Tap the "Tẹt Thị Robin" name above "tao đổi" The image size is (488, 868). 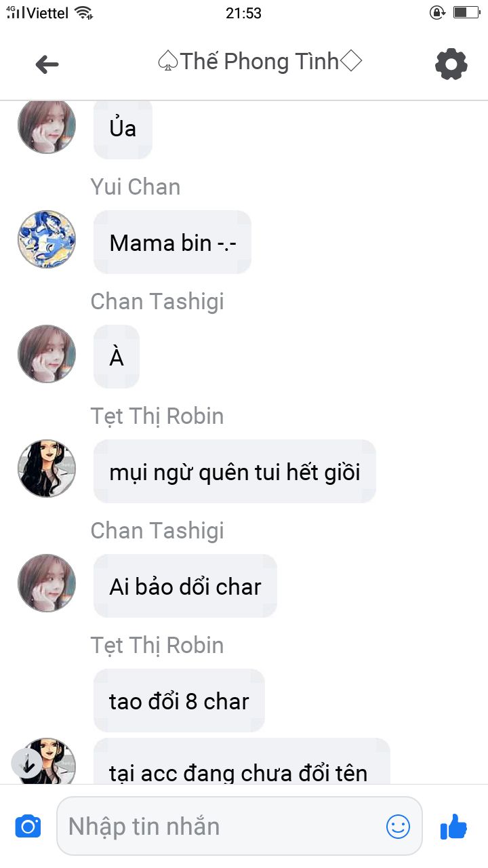coord(157,646)
